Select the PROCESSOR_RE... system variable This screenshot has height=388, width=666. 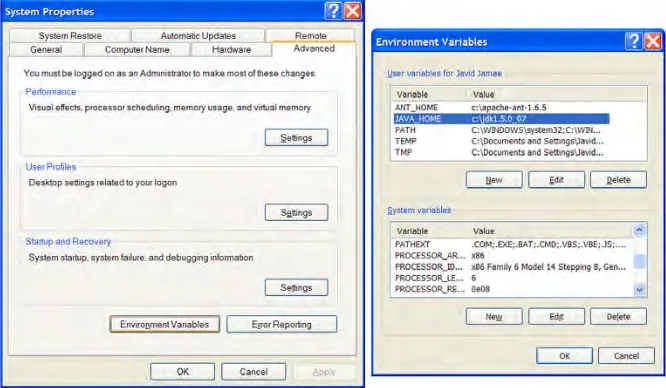pyautogui.click(x=513, y=289)
